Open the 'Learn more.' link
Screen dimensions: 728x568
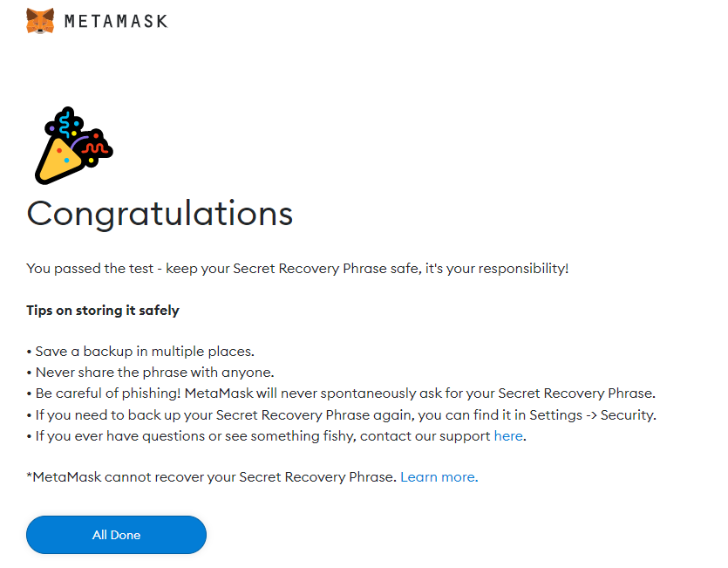point(439,477)
